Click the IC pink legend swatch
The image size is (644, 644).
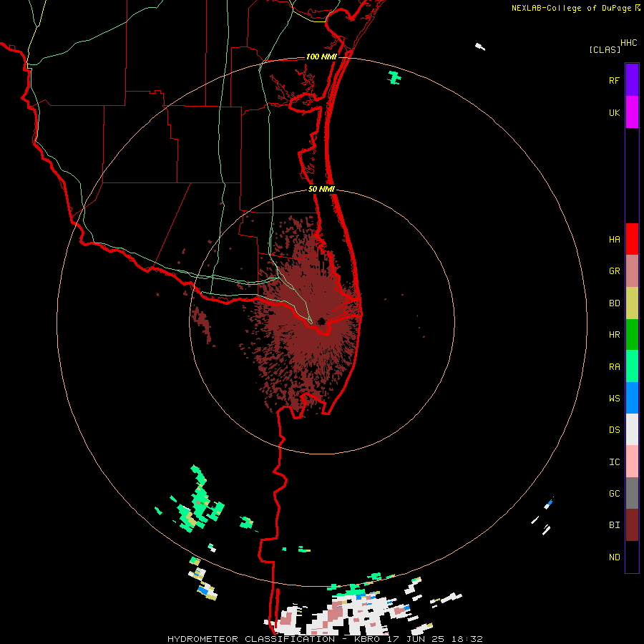(632, 462)
